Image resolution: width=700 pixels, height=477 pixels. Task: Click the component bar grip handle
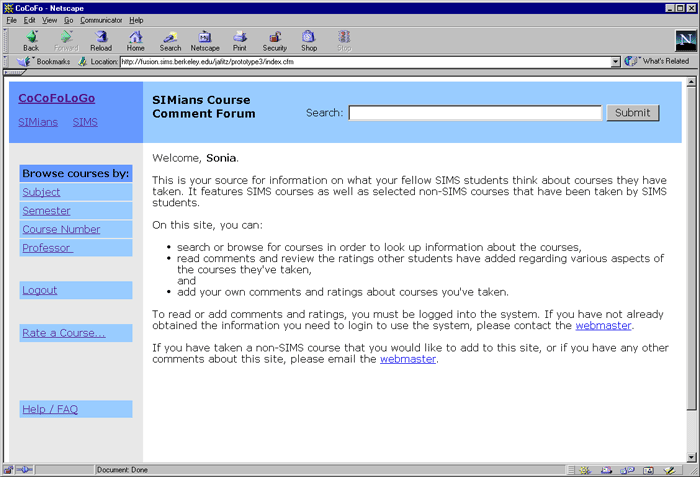(571, 470)
